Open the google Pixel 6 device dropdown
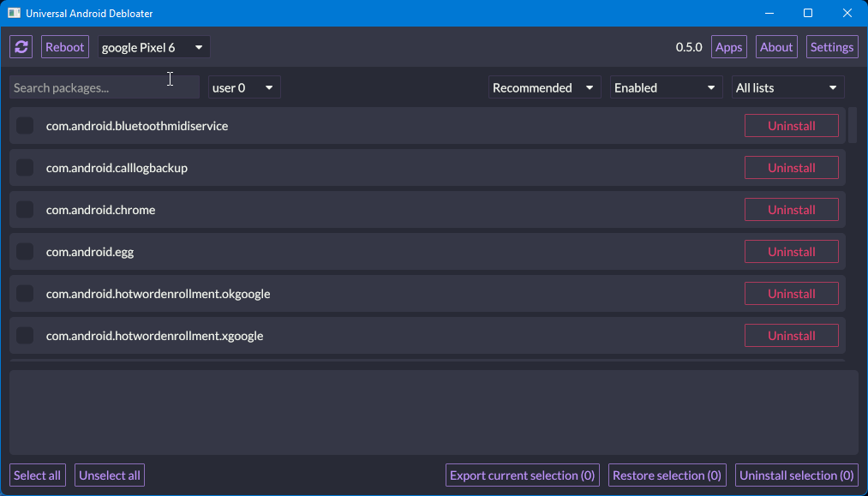Viewport: 868px width, 496px height. tap(153, 47)
